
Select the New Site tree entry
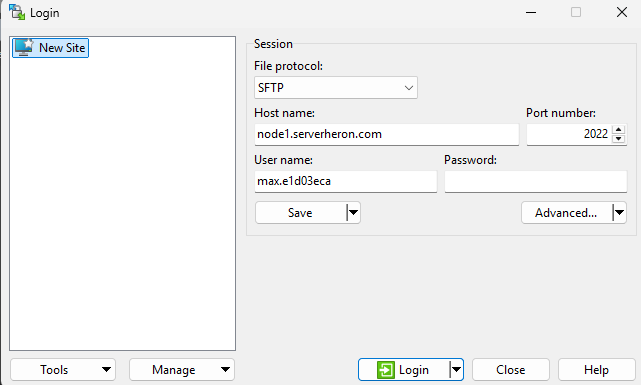pos(50,48)
